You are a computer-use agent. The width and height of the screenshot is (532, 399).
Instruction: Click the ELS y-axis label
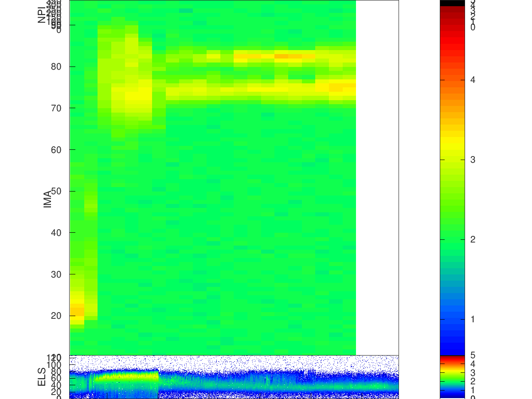pyautogui.click(x=42, y=377)
